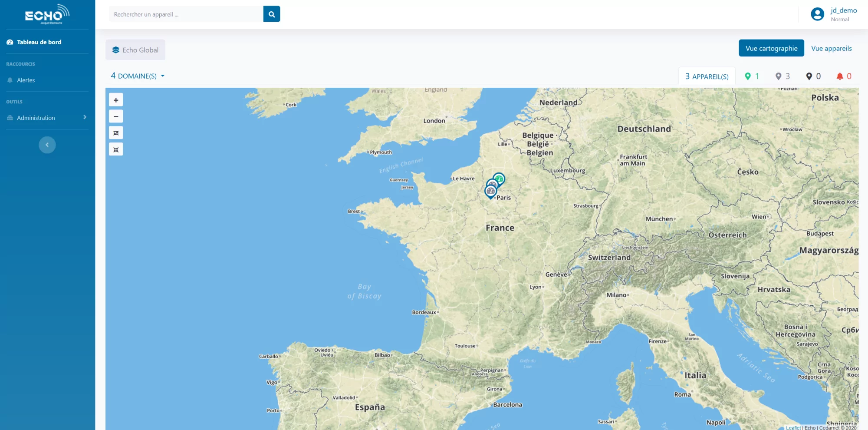Click the map compress/recenter arrows icon
Viewport: 868px width, 430px height.
pos(116,149)
